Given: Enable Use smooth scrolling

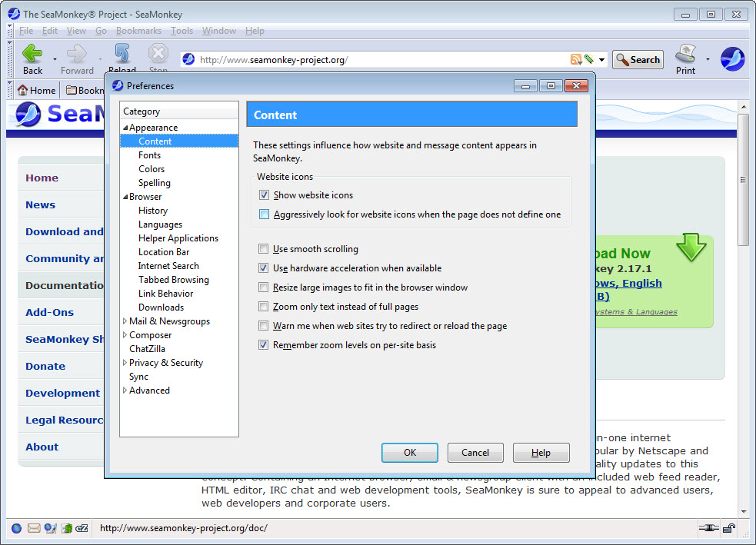Looking at the screenshot, I should click(x=263, y=249).
